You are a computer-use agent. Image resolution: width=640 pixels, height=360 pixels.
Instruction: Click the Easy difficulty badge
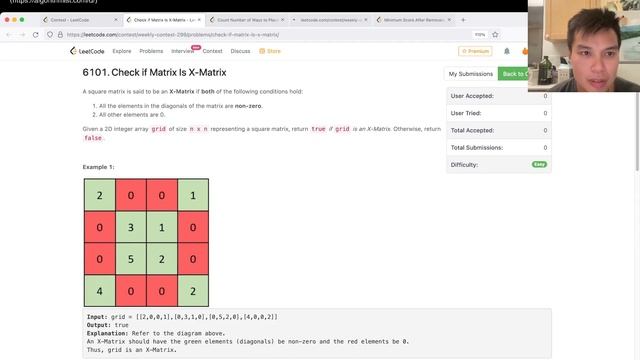[x=539, y=164]
